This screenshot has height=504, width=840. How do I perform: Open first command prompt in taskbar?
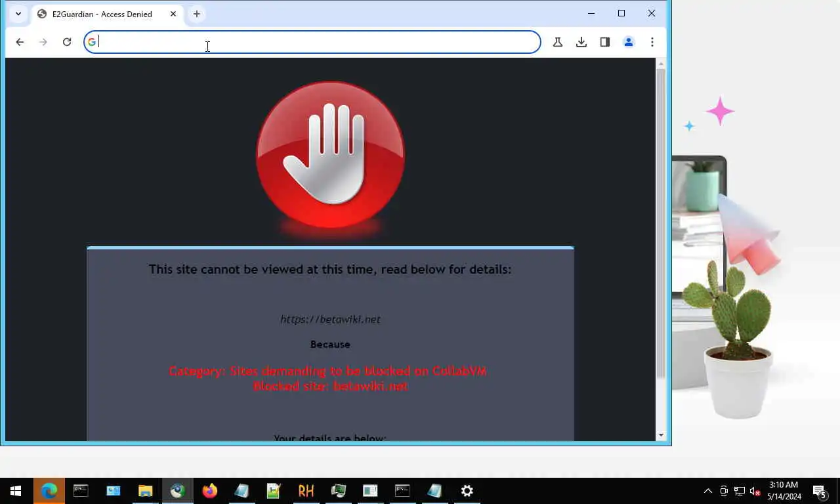(x=81, y=491)
